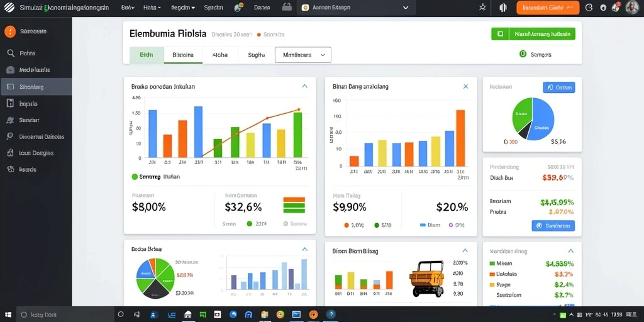644x322 pixels.
Task: Open the search icon in left sidebar
Action: tap(11, 53)
